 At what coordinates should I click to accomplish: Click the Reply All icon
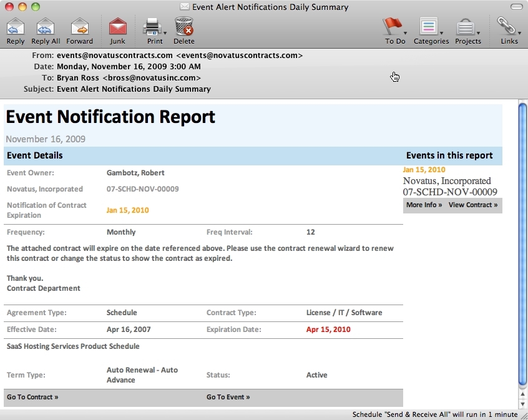[46, 26]
